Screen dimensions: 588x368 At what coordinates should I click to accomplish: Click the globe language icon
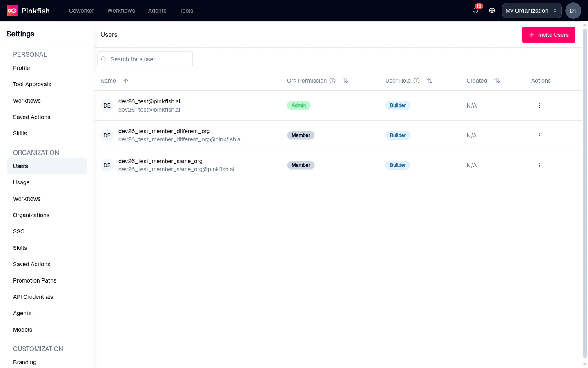click(x=492, y=11)
